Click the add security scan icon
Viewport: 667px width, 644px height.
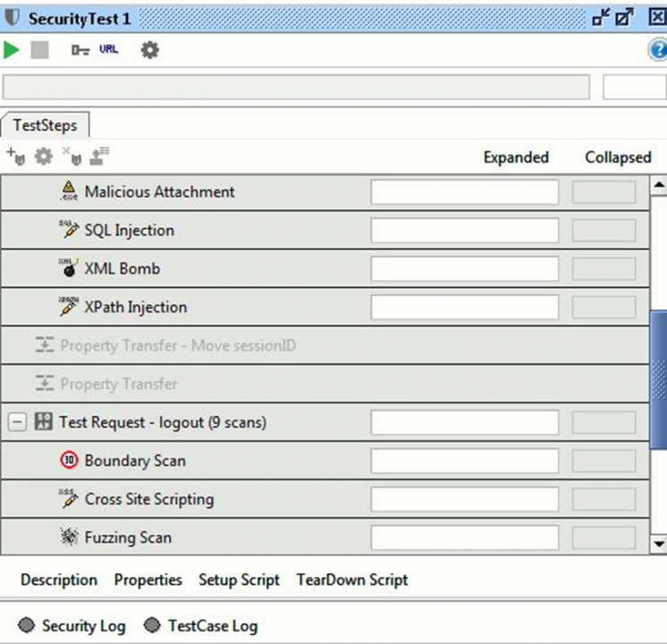15,157
